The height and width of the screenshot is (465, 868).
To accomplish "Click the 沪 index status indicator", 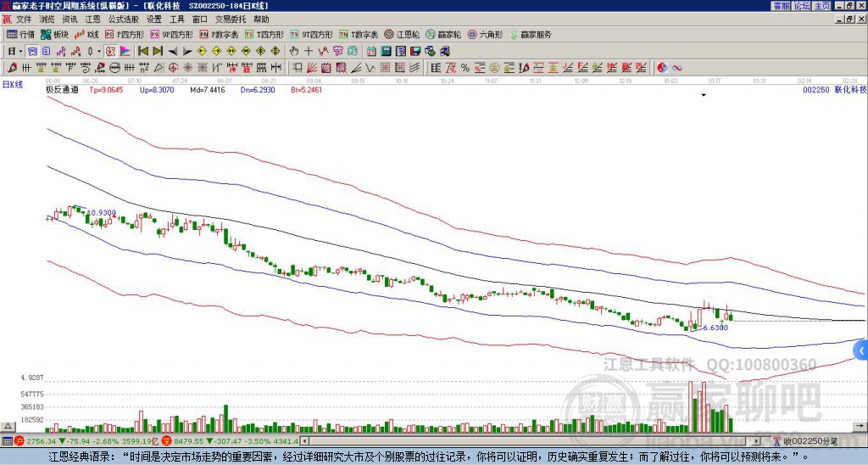I will tap(19, 441).
